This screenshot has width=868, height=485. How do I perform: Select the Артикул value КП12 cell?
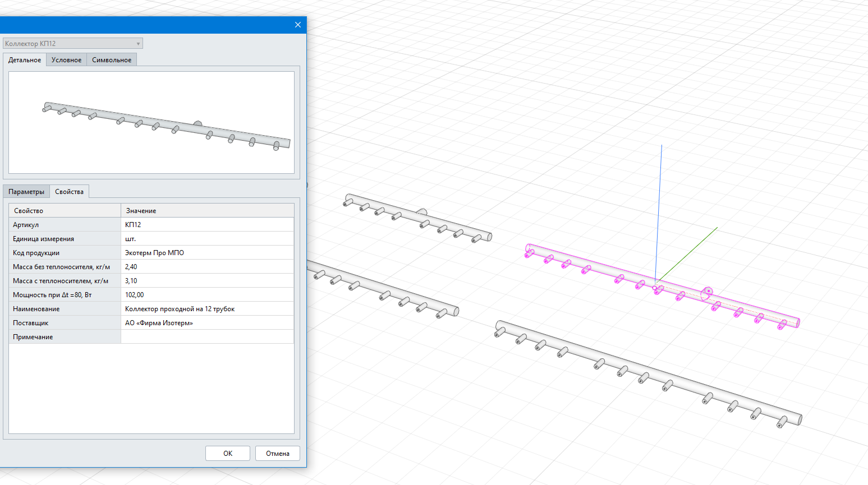(x=206, y=225)
